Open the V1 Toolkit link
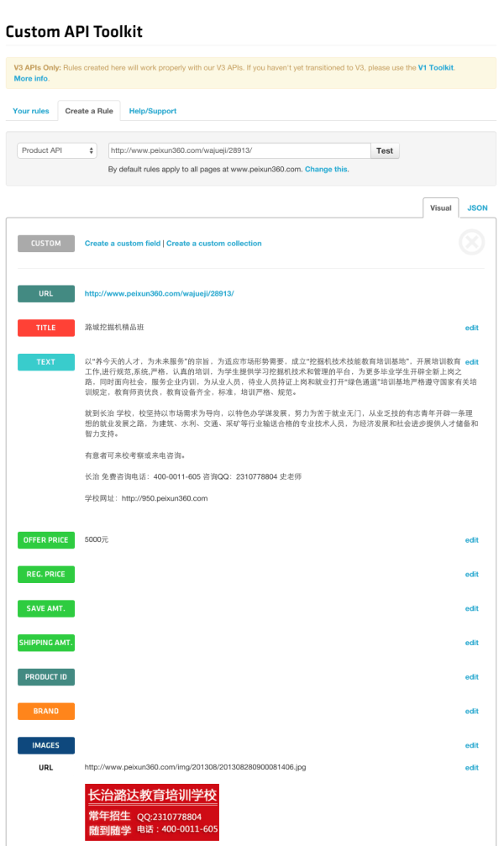The width and height of the screenshot is (504, 846). [435, 68]
